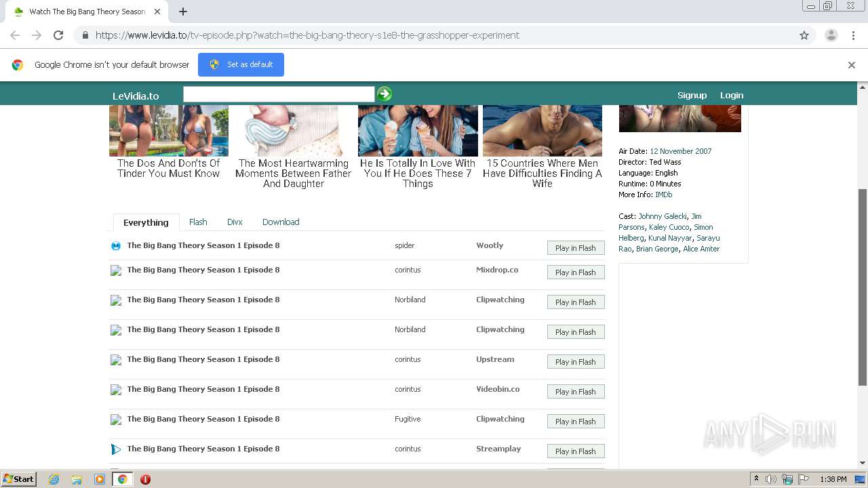Open Internet Explorer from taskbar
The height and width of the screenshot is (488, 868).
pos(54,479)
